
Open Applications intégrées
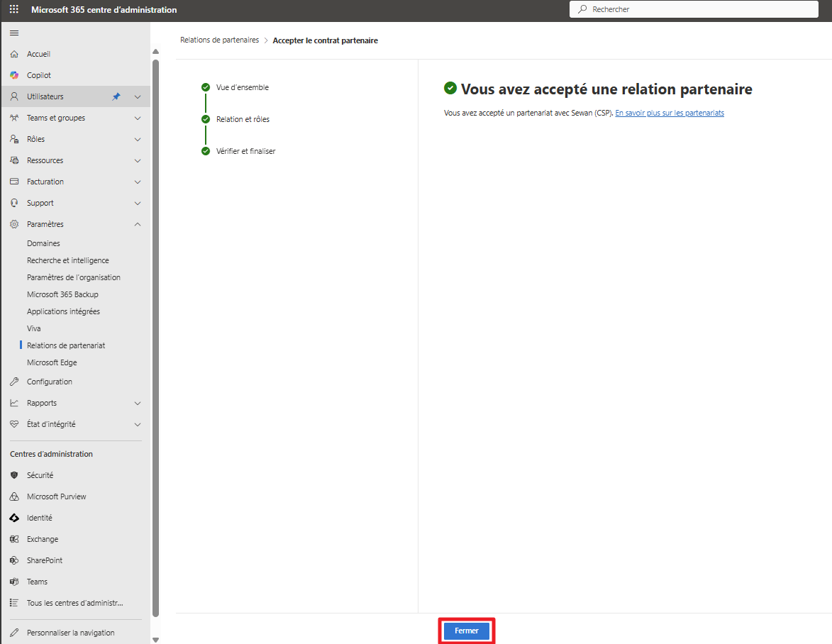click(x=64, y=311)
